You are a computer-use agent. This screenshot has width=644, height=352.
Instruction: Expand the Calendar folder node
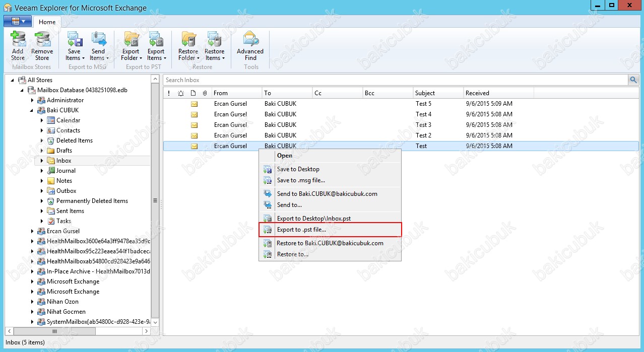tap(42, 120)
